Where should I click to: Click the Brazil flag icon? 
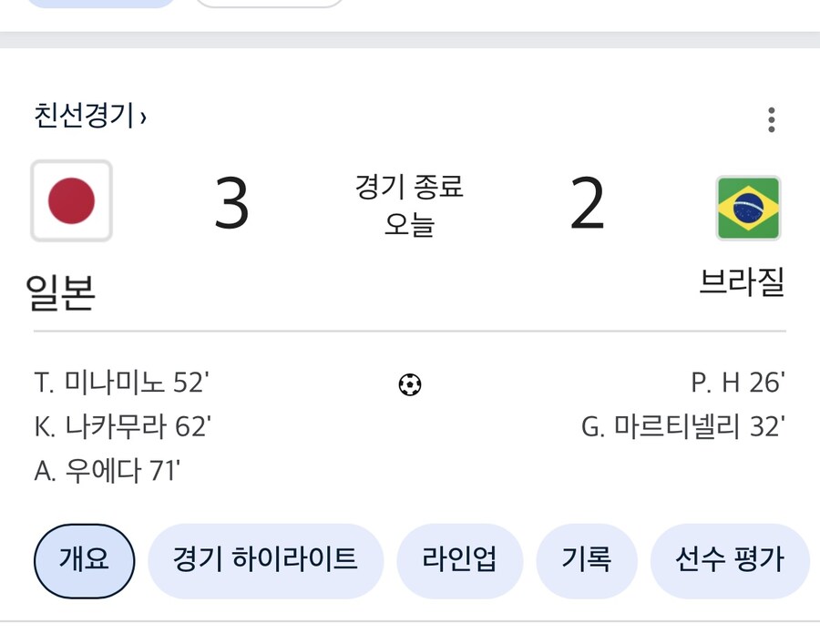click(748, 208)
